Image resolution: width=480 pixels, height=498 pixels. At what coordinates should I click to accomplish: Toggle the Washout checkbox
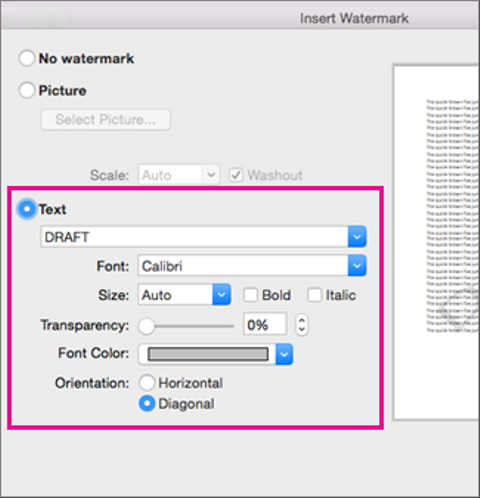pyautogui.click(x=236, y=175)
